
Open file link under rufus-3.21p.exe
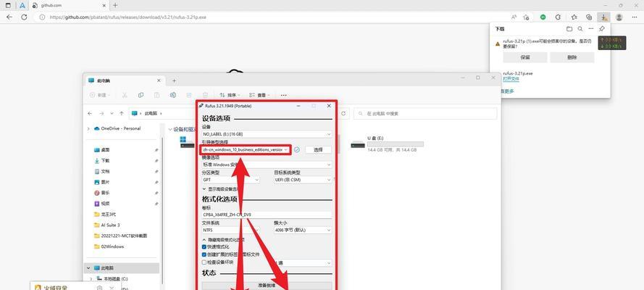tap(511, 78)
